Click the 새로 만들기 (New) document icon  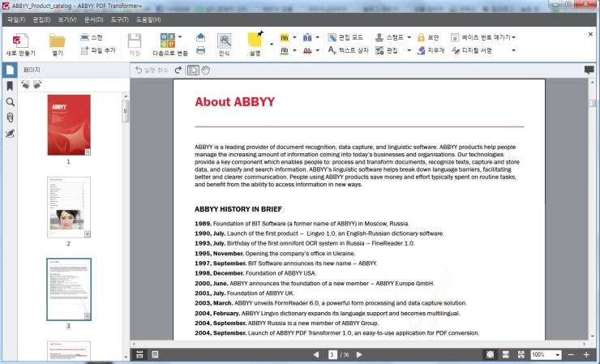20,41
